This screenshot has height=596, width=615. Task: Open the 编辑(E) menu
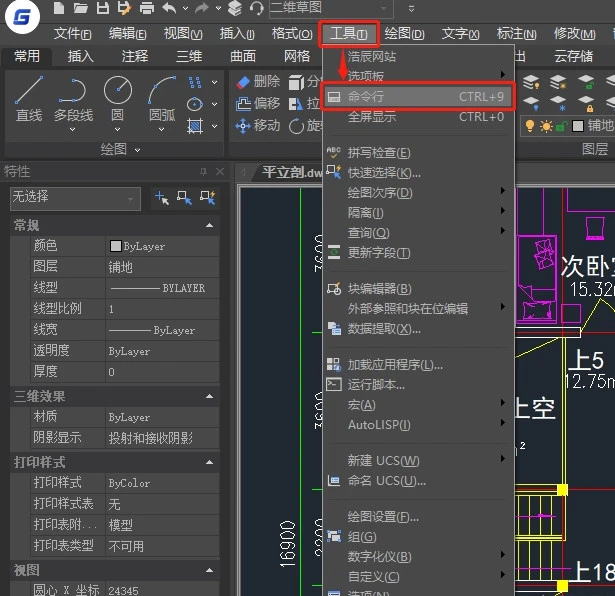[x=127, y=34]
